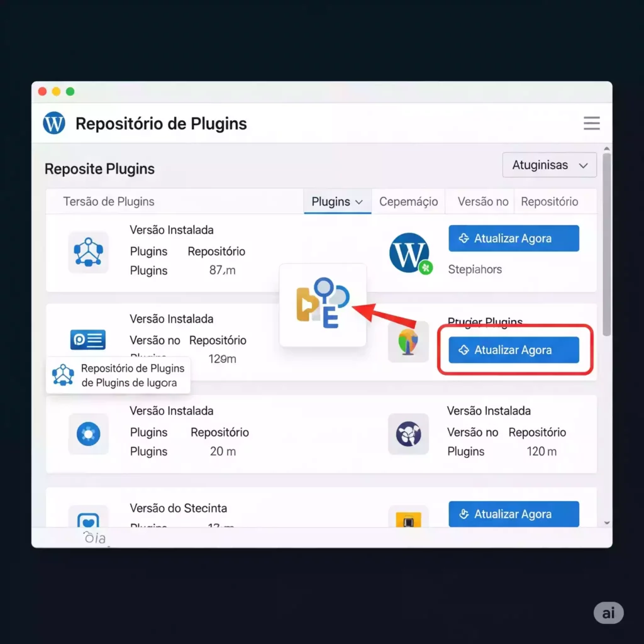This screenshot has height=644, width=644.
Task: Click the WordPress logo in the header
Action: click(x=54, y=123)
